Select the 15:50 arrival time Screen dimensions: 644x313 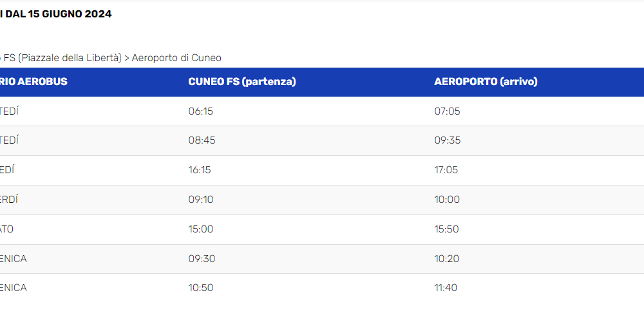point(446,229)
